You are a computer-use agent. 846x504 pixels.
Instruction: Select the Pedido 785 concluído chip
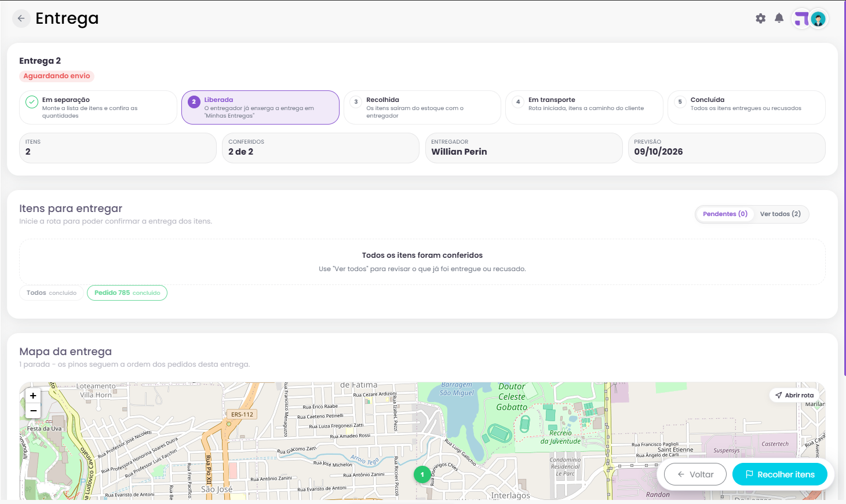(127, 293)
